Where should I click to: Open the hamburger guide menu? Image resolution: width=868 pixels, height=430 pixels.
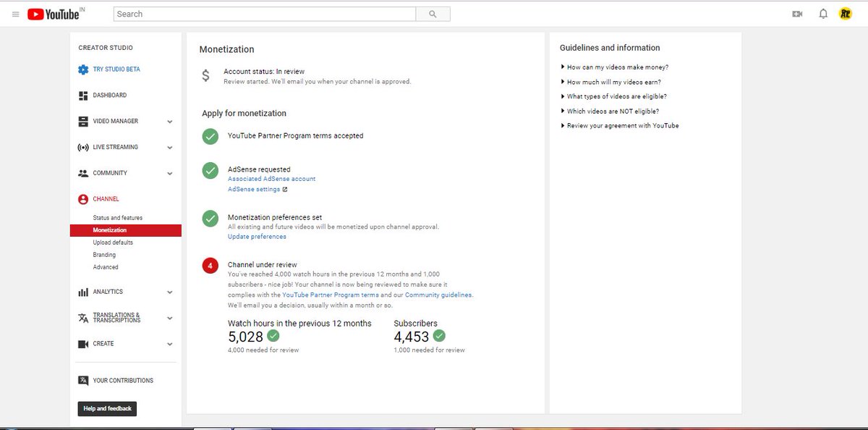coord(16,14)
